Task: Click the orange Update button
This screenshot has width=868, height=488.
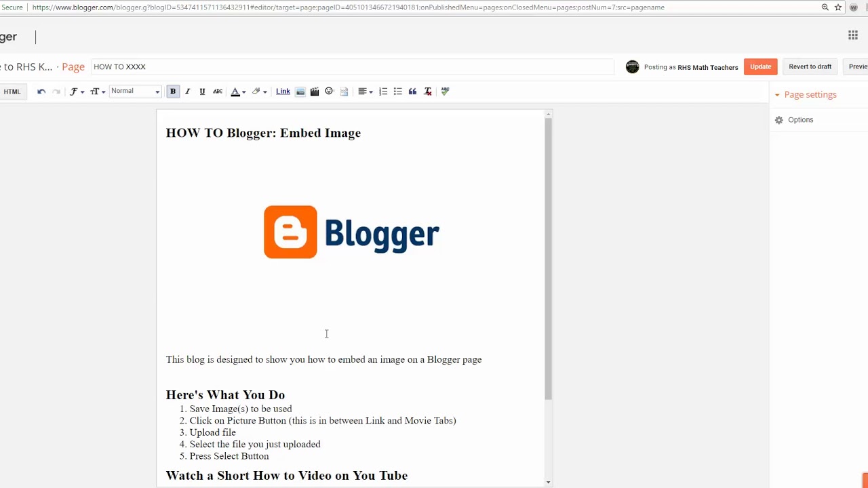Action: [761, 67]
